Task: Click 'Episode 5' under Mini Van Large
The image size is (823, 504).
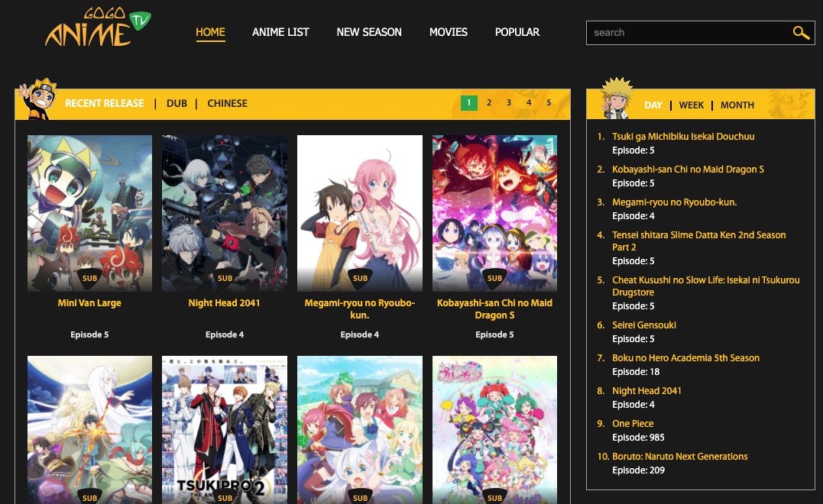Action: tap(89, 334)
